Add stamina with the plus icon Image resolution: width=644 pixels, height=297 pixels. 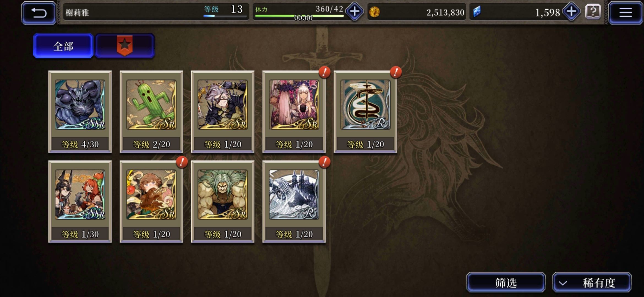coord(354,12)
